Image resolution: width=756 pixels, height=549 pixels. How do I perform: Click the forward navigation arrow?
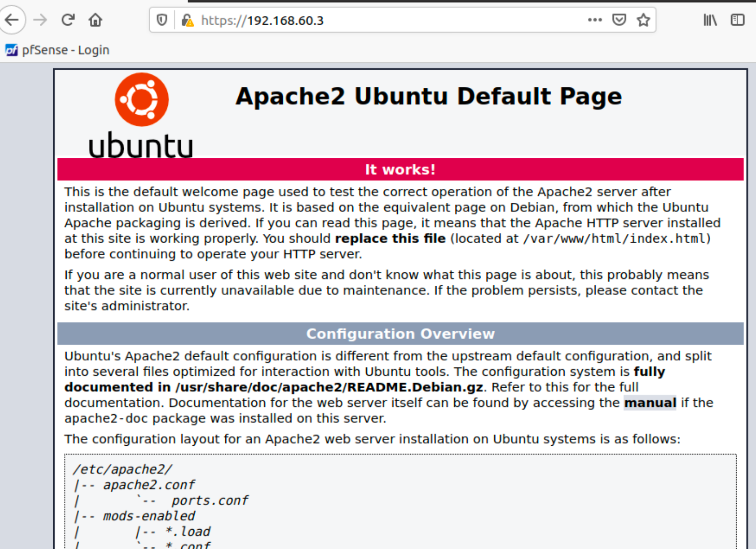40,20
